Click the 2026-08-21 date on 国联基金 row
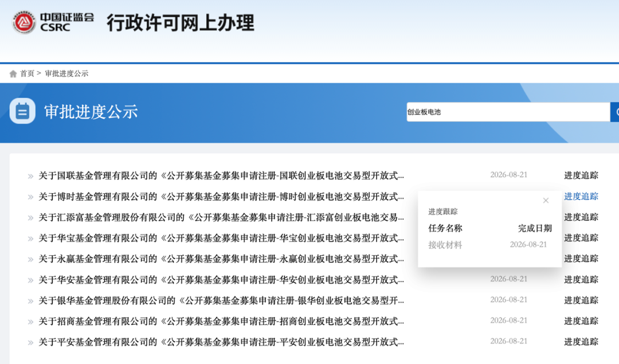 tap(508, 175)
